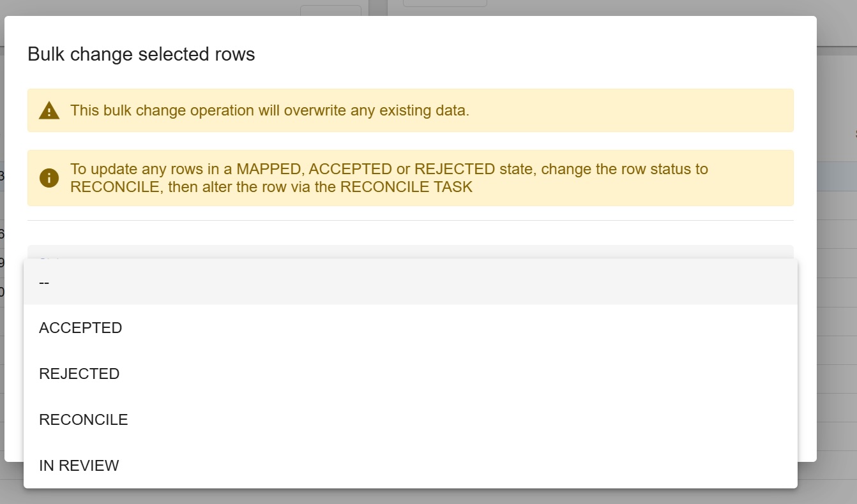The height and width of the screenshot is (504, 857).
Task: Pick RECONCILE in the dropdown list
Action: (411, 419)
